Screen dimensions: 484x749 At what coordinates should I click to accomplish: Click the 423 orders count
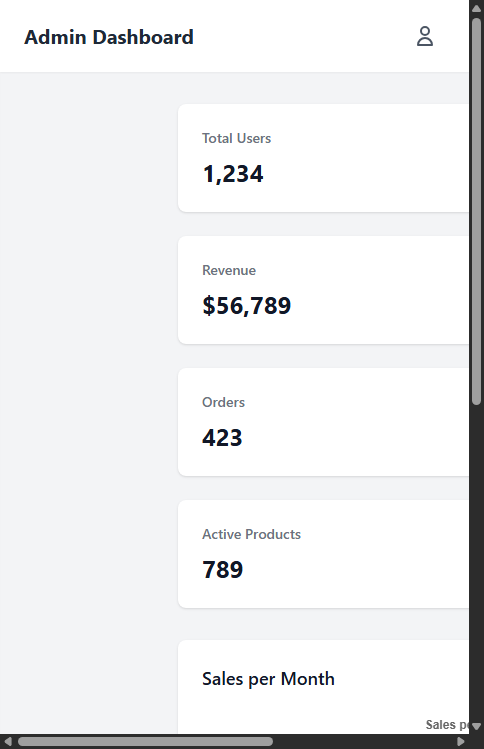pos(222,438)
